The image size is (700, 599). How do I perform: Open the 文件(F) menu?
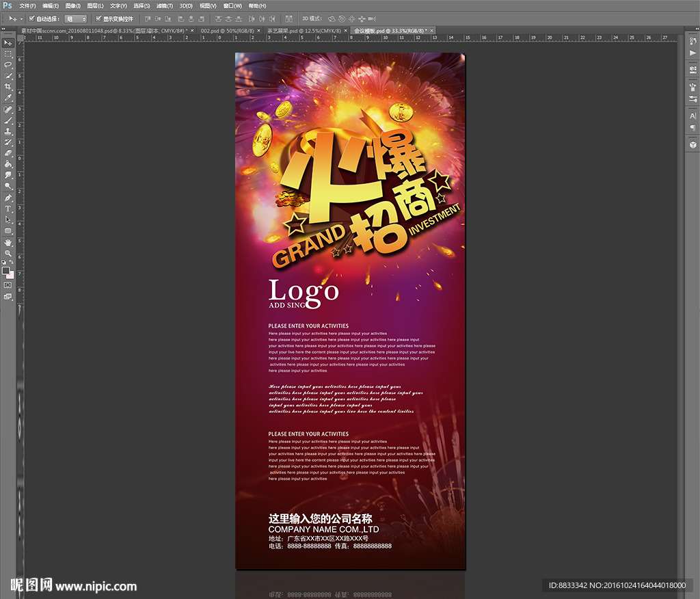(x=27, y=5)
